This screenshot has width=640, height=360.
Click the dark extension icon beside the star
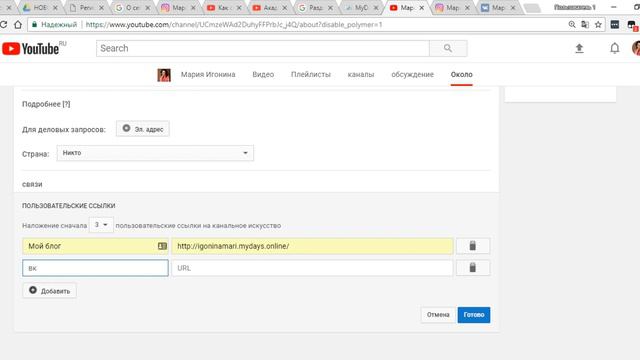tap(615, 24)
